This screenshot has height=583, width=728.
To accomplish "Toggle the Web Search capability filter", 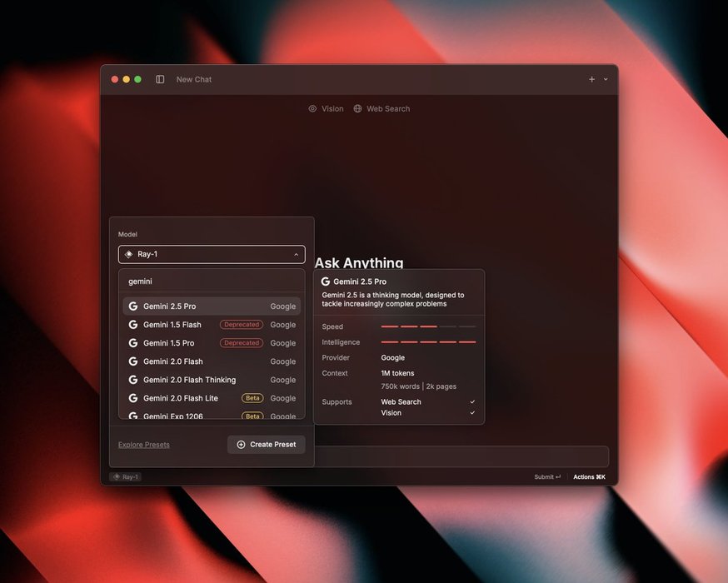I will (x=381, y=108).
